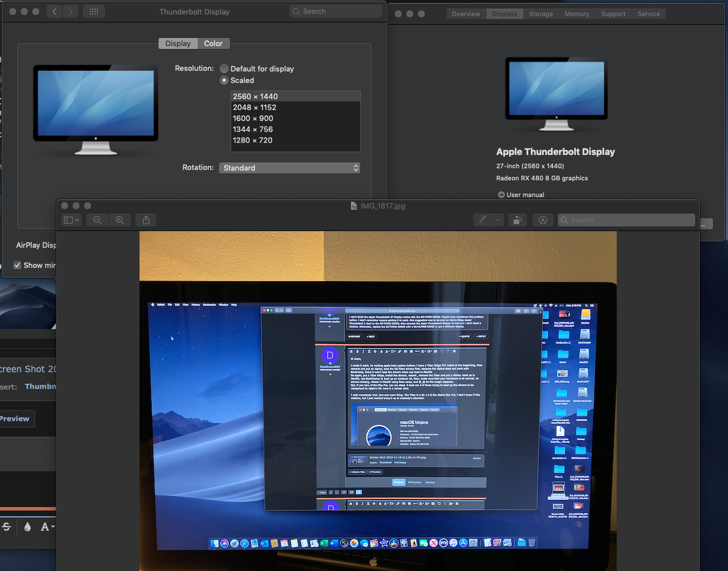Show the Markup toolbar in Preview

coord(543,220)
